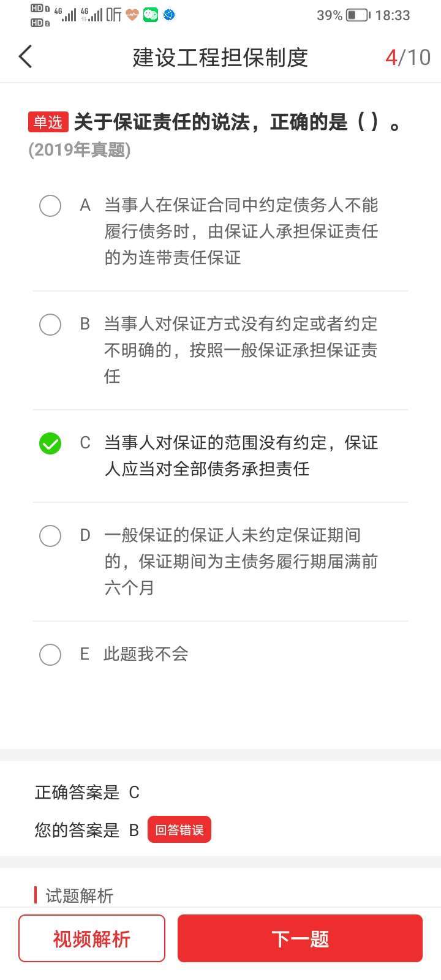Tap the 回答错误 red badge

(179, 830)
